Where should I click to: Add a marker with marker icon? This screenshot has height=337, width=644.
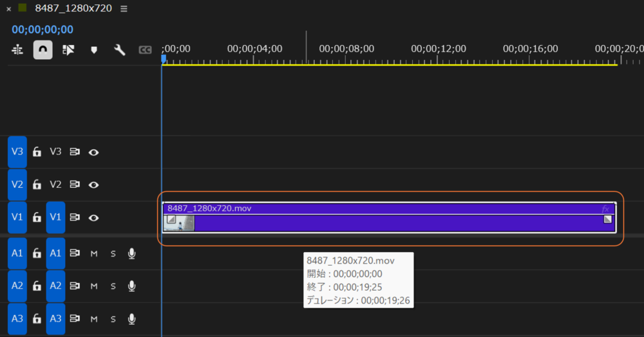[94, 50]
